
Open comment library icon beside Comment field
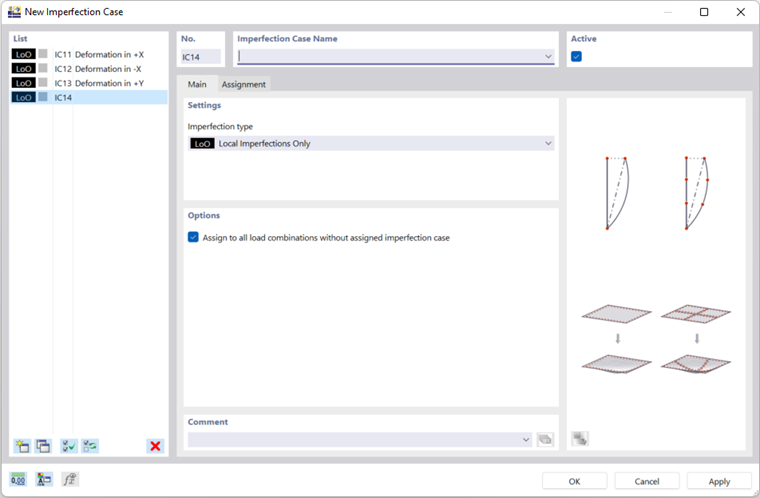pos(545,439)
